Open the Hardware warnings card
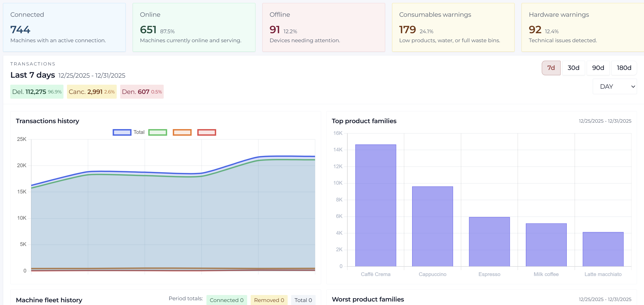 click(x=582, y=27)
